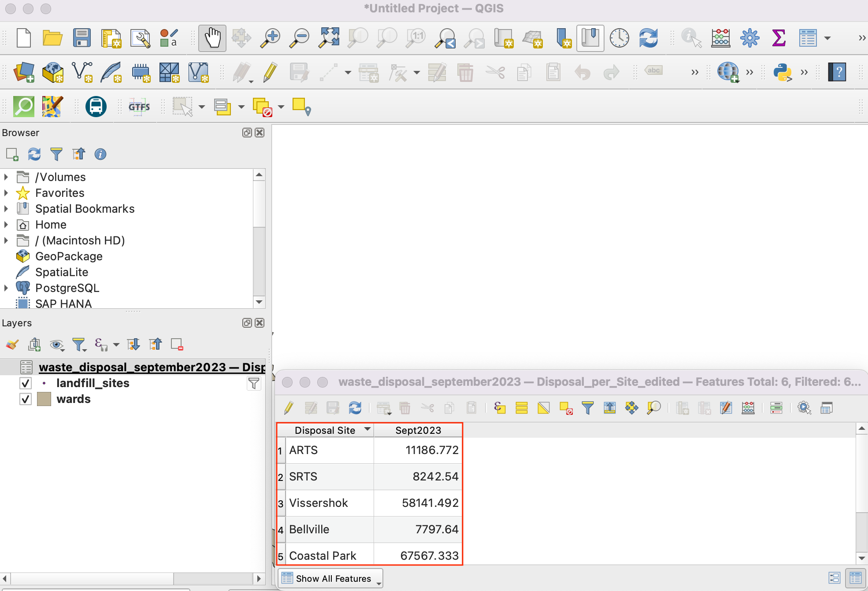Open the GTFS plugin icon
Viewport: 868px width, 591px height.
pyautogui.click(x=139, y=107)
